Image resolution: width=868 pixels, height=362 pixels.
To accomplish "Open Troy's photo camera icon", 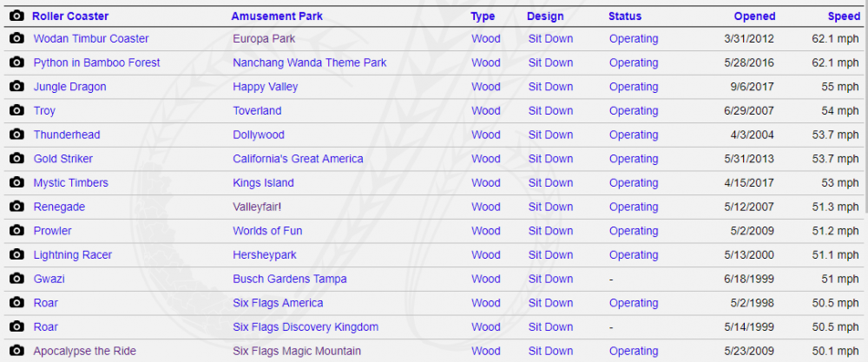I will [16, 110].
